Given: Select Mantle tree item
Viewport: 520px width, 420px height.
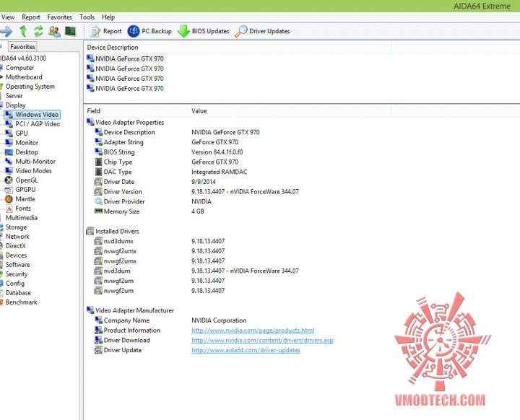Looking at the screenshot, I should click(25, 199).
